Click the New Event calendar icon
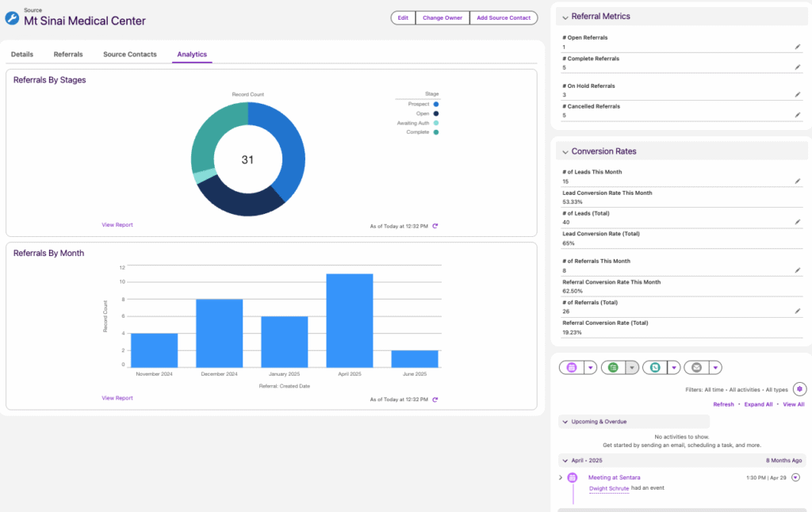This screenshot has height=512, width=812. [572, 368]
